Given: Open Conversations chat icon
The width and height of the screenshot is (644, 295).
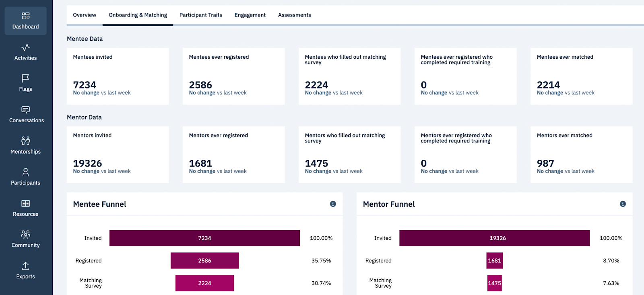Looking at the screenshot, I should tap(25, 109).
